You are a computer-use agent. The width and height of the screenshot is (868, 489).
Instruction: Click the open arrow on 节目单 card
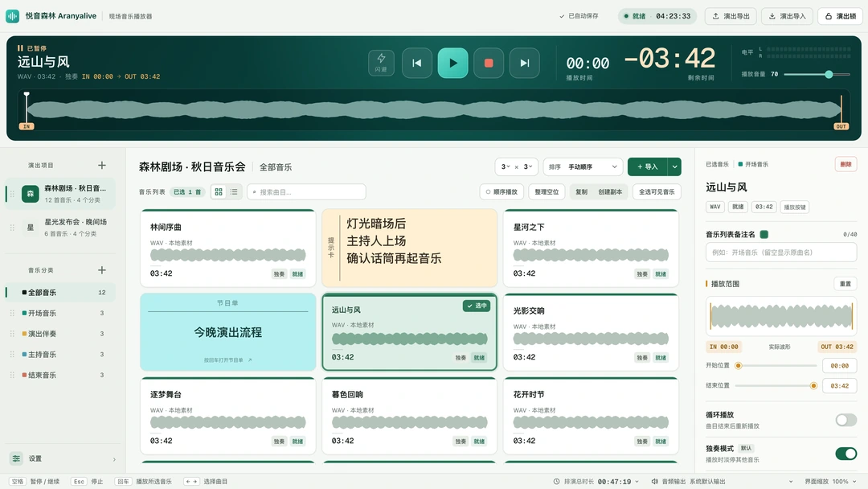[250, 360]
